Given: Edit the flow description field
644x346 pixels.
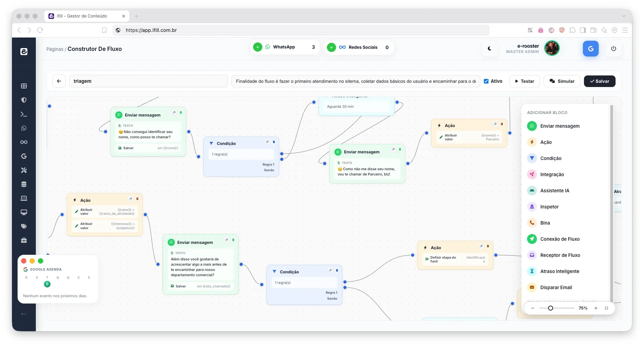Looking at the screenshot, I should click(x=356, y=81).
